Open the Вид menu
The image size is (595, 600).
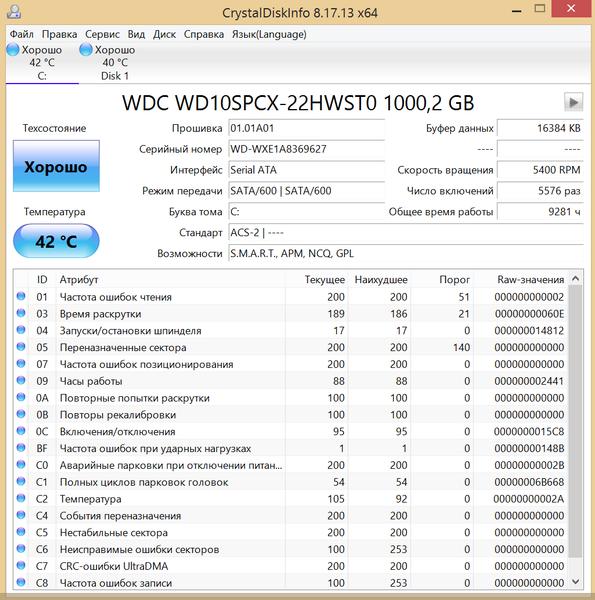(136, 34)
